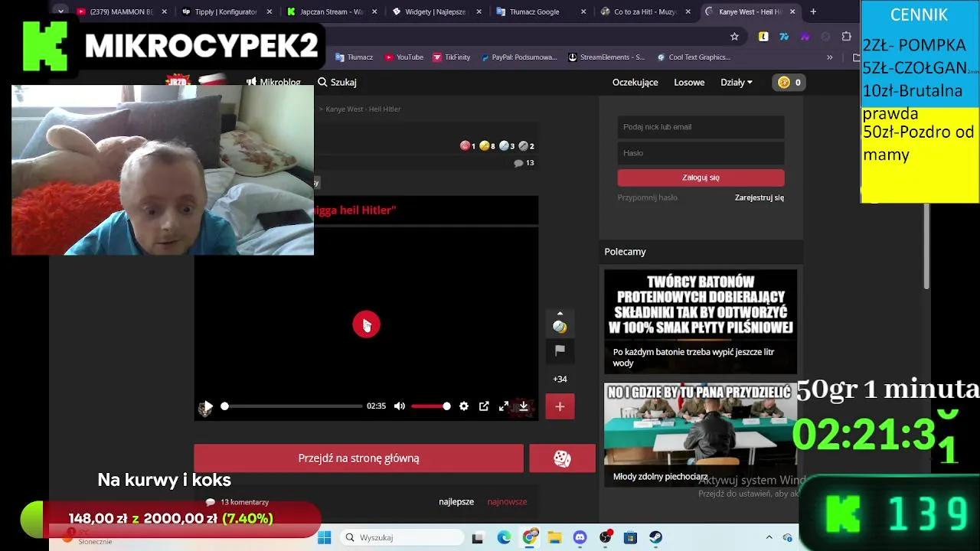Open the browser extensions puzzle icon
This screenshot has height=551, width=980.
[846, 36]
